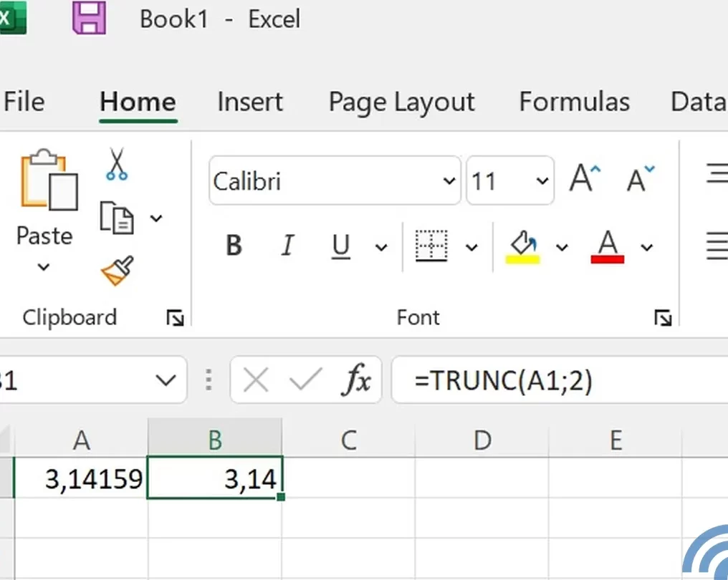Viewport: 728px width, 580px height.
Task: Open the File menu
Action: point(24,102)
